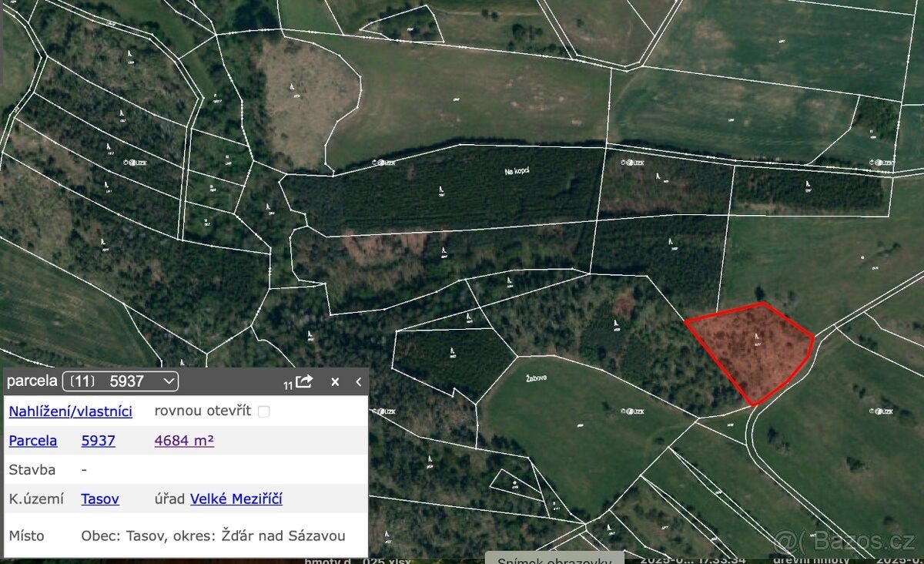Screen dimensions: 924x564
Task: Collapse the panel with the left chevron
Action: click(358, 381)
